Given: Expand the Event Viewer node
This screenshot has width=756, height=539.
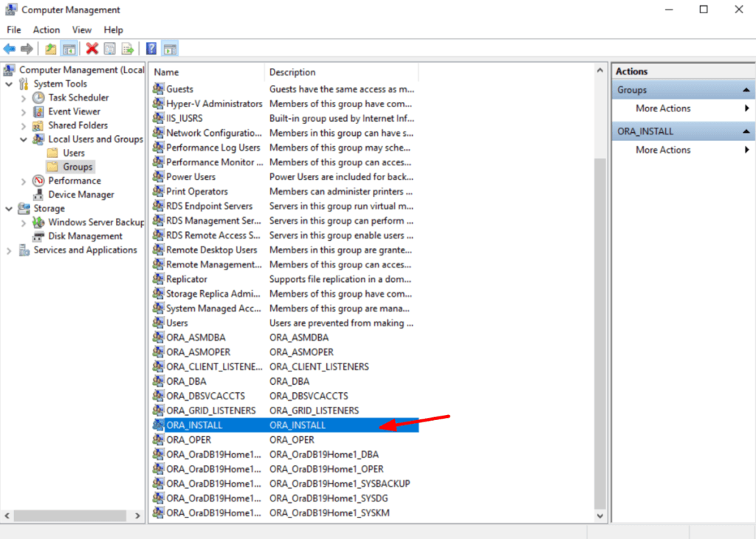Looking at the screenshot, I should (x=23, y=111).
